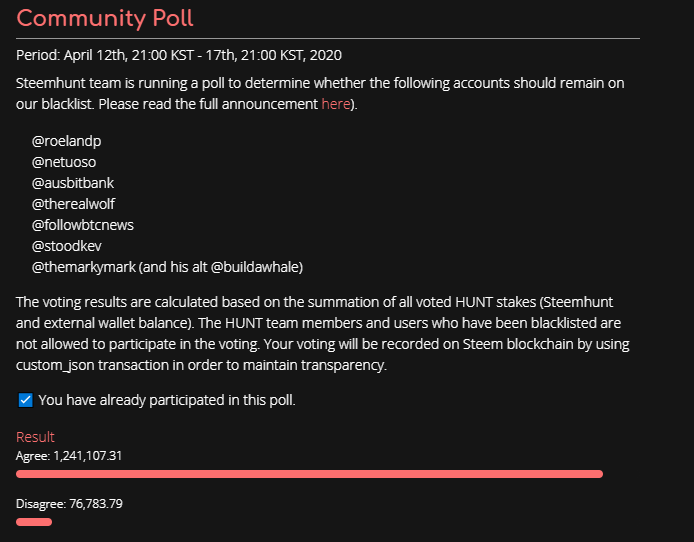
Task: Click the red Result label
Action: pyautogui.click(x=35, y=437)
